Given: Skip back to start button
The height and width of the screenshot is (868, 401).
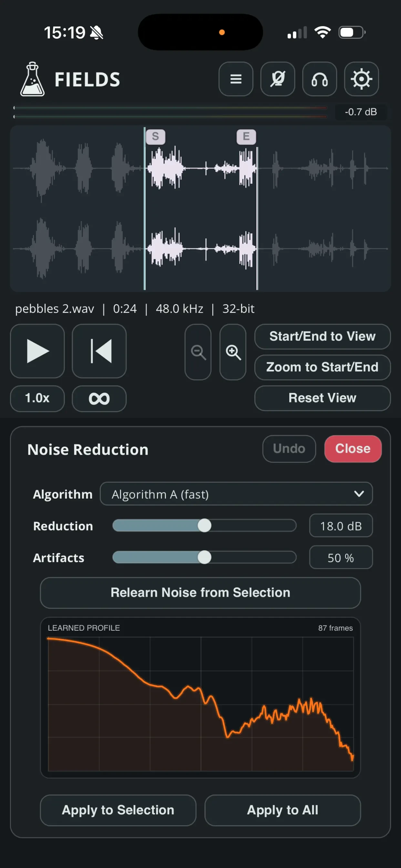Looking at the screenshot, I should [99, 351].
